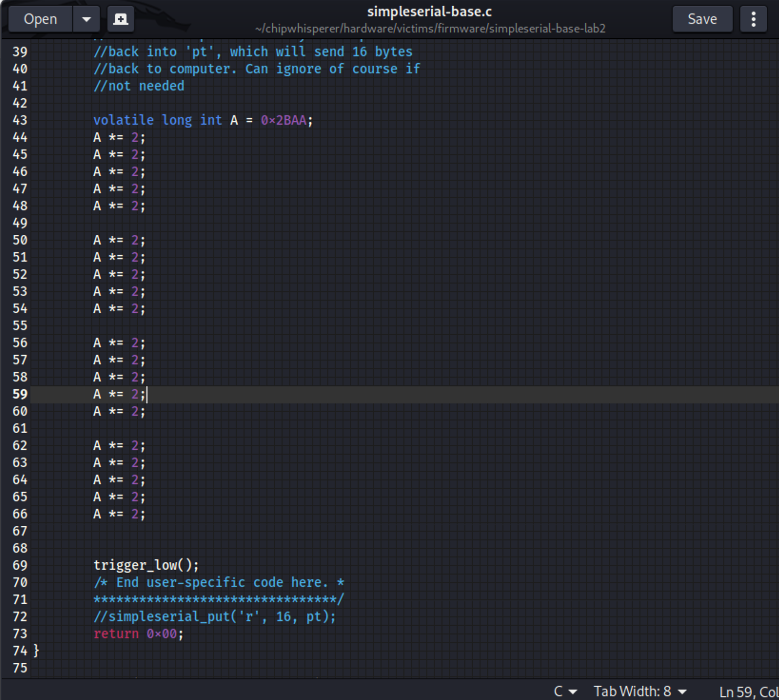The image size is (779, 700).
Task: Open the three-dot options menu
Action: pyautogui.click(x=753, y=19)
